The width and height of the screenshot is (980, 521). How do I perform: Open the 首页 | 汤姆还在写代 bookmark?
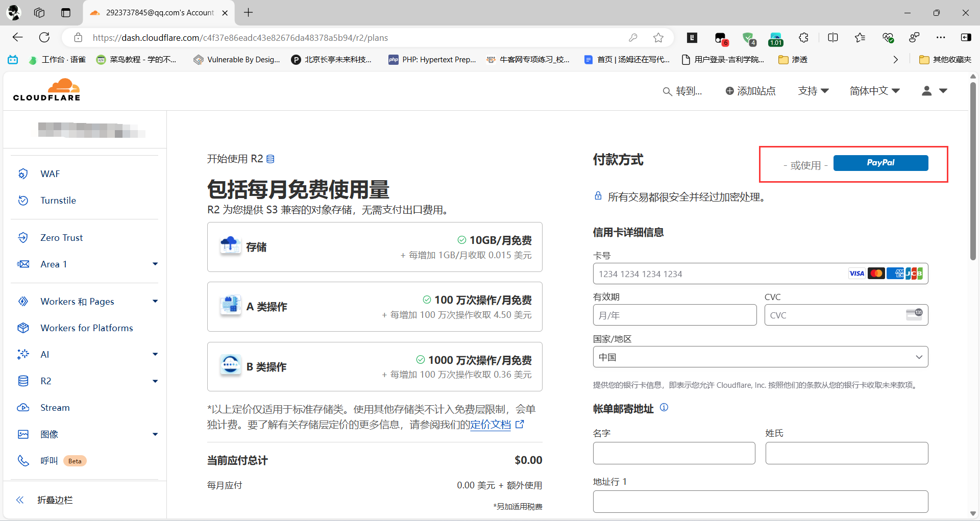(x=627, y=60)
